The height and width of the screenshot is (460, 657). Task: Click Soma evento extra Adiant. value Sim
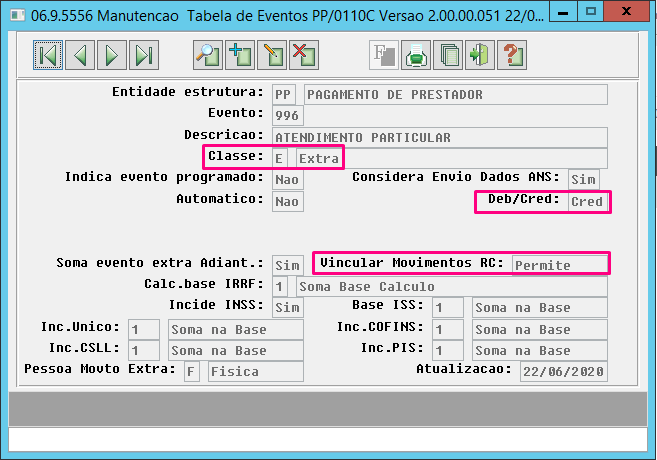[288, 266]
